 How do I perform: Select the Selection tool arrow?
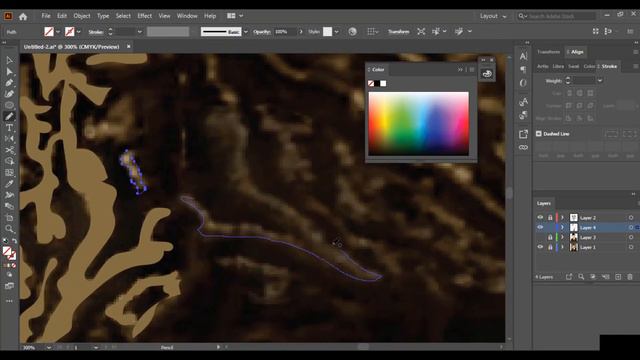point(9,60)
